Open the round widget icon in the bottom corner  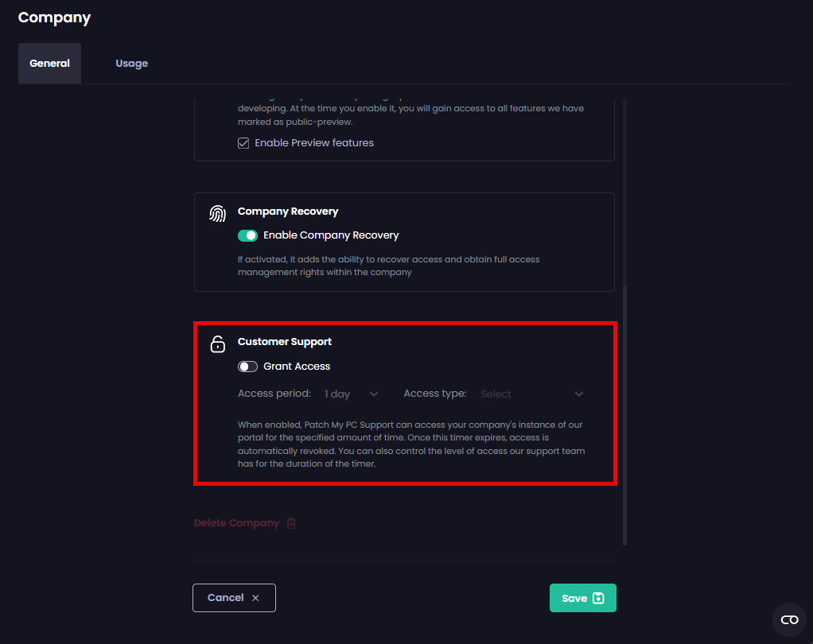[789, 619]
